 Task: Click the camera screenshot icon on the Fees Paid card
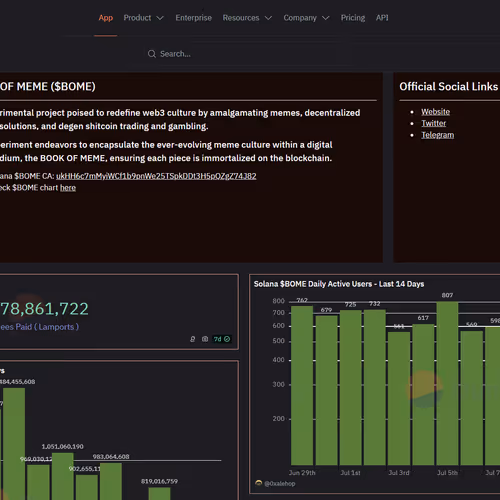[x=205, y=339]
